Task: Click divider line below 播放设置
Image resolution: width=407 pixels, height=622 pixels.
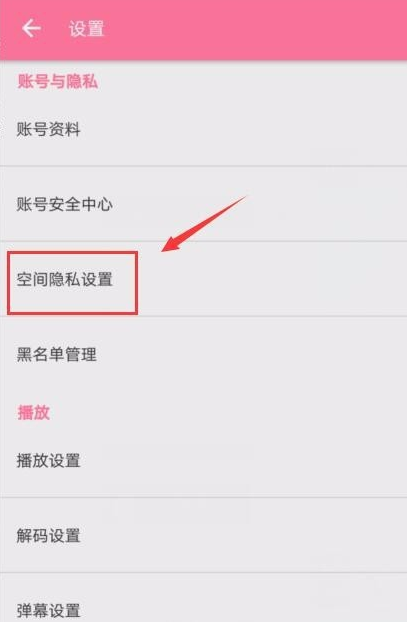Action: pyautogui.click(x=204, y=497)
